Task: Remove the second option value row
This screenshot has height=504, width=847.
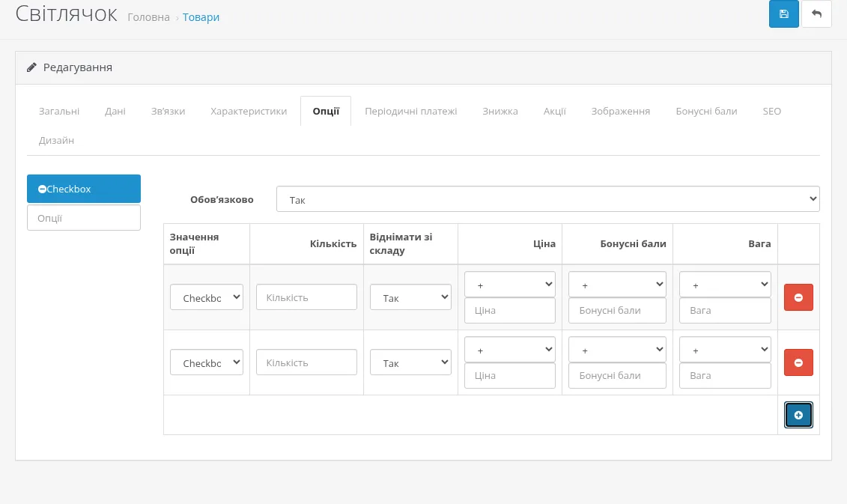Action: 798,362
